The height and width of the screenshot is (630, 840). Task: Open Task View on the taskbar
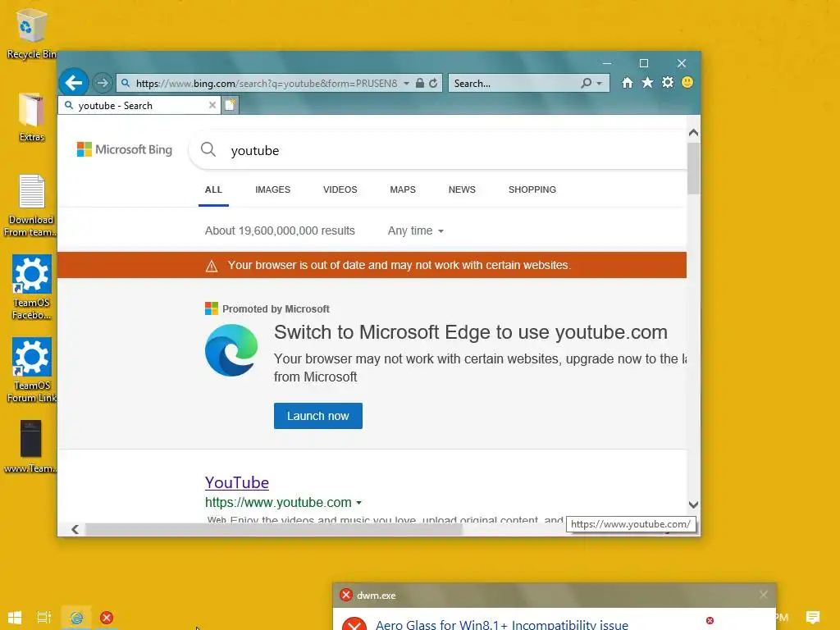pyautogui.click(x=44, y=617)
